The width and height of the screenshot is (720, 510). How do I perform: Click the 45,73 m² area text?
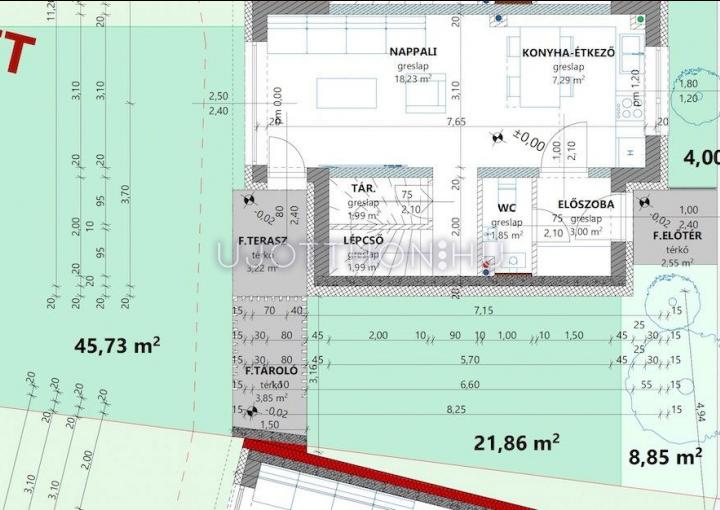point(117,345)
